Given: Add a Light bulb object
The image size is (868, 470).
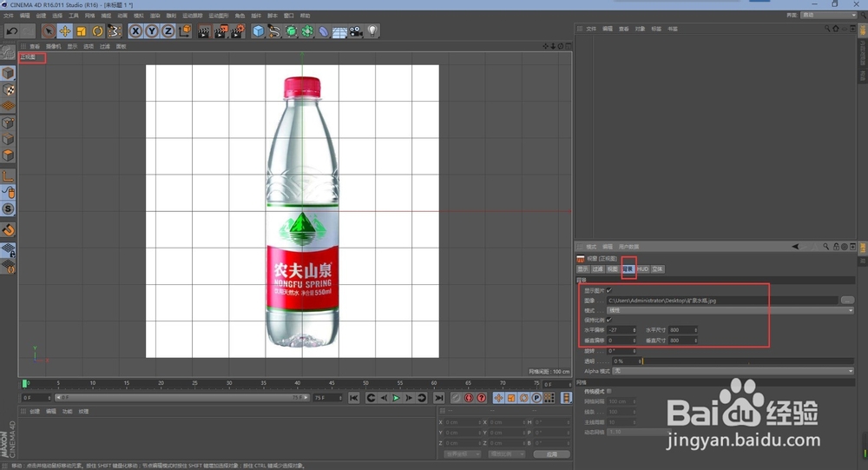Looking at the screenshot, I should tap(372, 31).
